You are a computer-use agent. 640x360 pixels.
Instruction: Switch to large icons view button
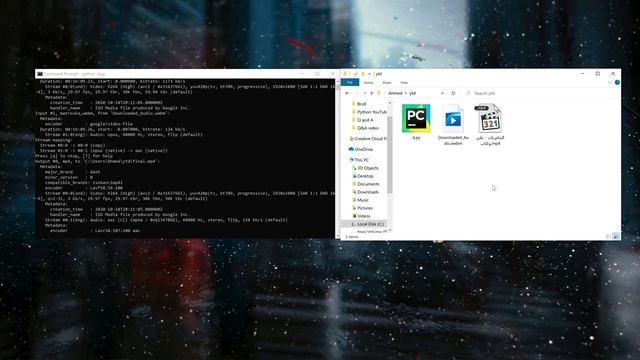616,236
